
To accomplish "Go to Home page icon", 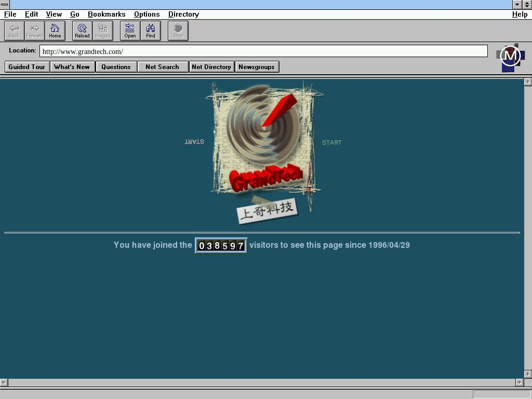I will point(55,31).
